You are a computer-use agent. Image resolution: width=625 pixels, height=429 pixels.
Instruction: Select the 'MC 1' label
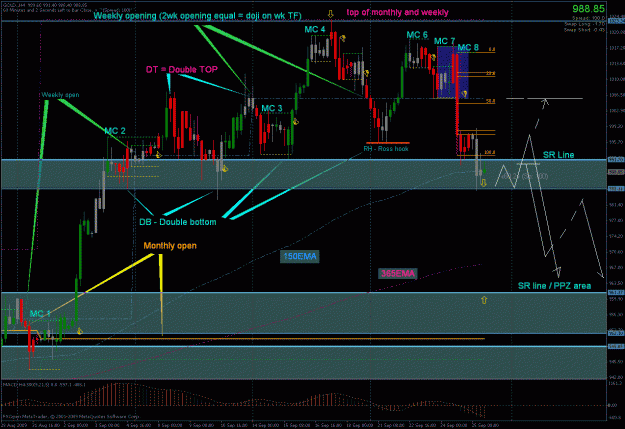pos(40,314)
